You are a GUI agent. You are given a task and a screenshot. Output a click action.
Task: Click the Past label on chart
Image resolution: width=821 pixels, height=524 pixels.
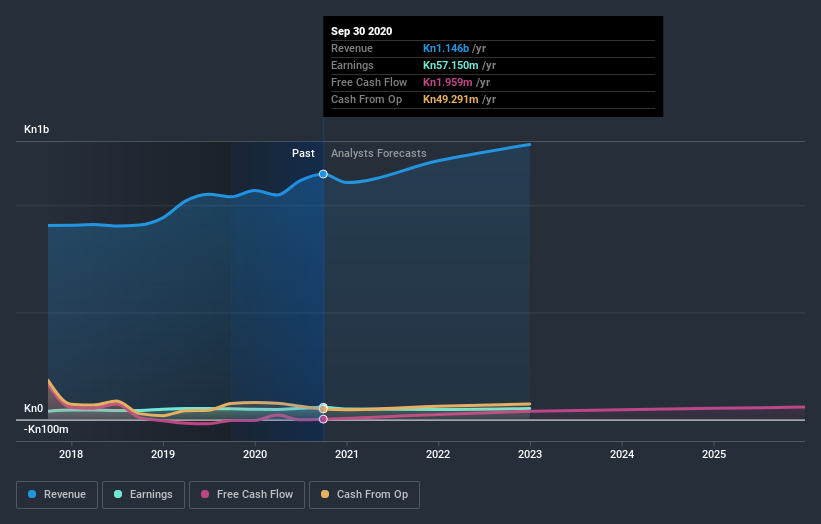[x=303, y=153]
